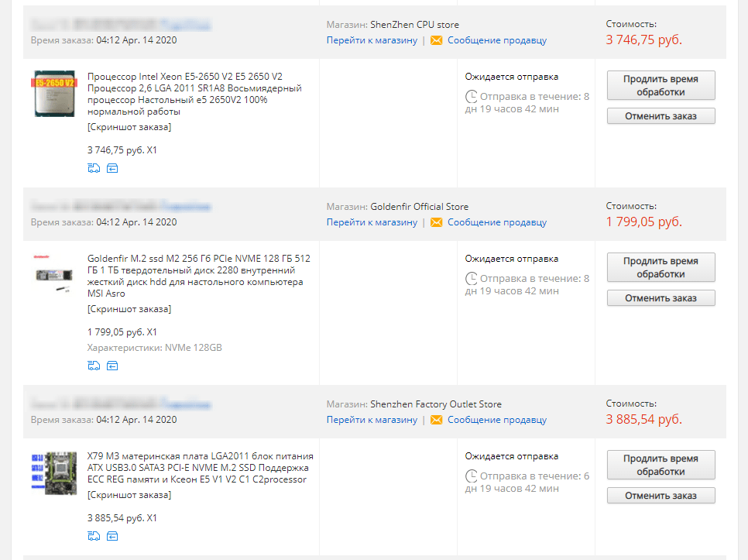748x560 pixels.
Task: Cancel the X79 motherboard order
Action: pos(661,496)
